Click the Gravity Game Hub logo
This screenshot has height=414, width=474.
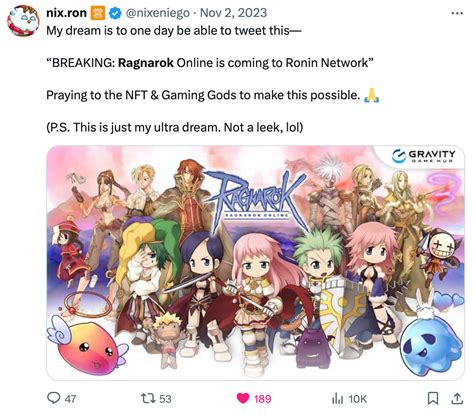(423, 156)
